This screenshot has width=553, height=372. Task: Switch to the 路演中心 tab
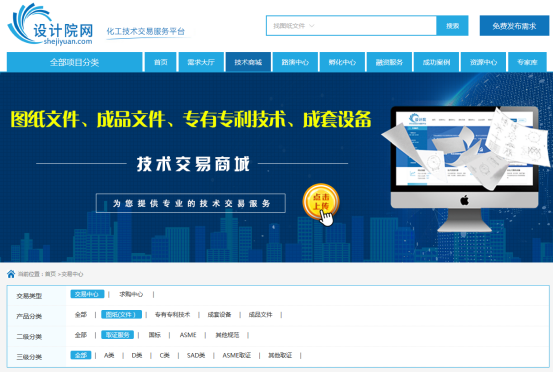pyautogui.click(x=295, y=62)
